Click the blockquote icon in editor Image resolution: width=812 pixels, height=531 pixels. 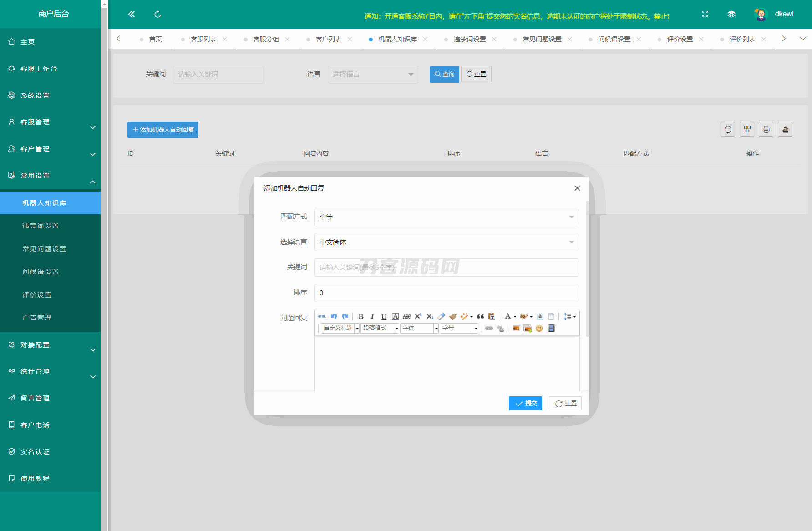click(x=480, y=317)
